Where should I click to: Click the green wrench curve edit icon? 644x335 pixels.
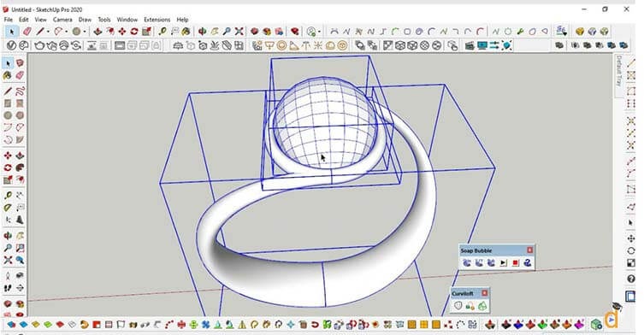pyautogui.click(x=520, y=32)
